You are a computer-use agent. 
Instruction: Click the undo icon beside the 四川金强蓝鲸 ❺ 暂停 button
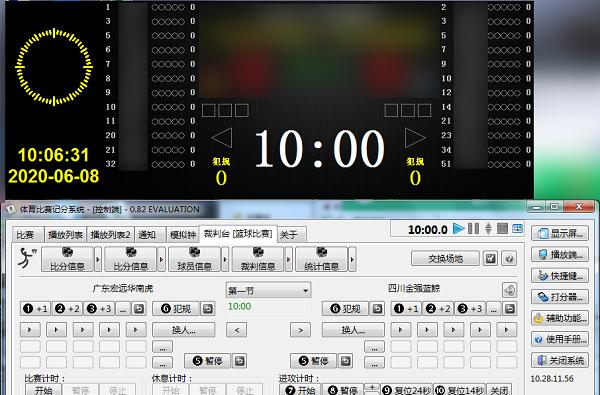[x=346, y=361]
